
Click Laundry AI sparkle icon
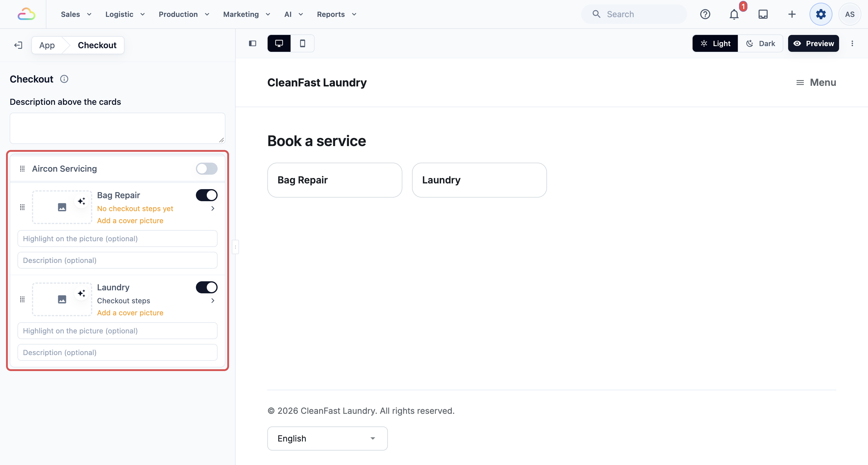pos(81,294)
